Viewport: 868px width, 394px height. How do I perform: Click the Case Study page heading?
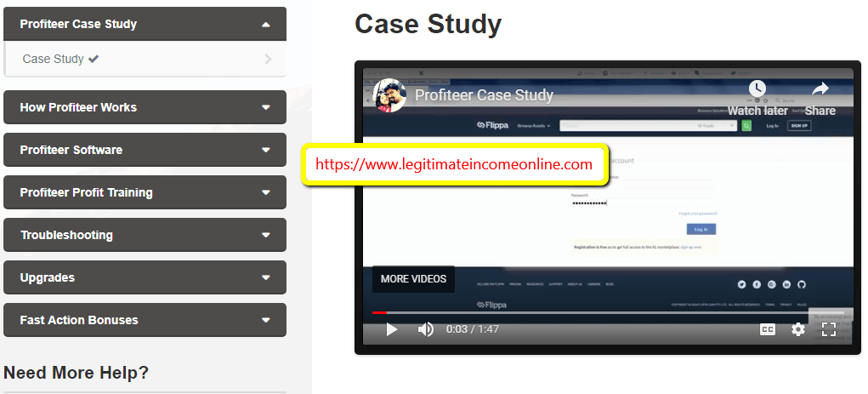pyautogui.click(x=428, y=25)
